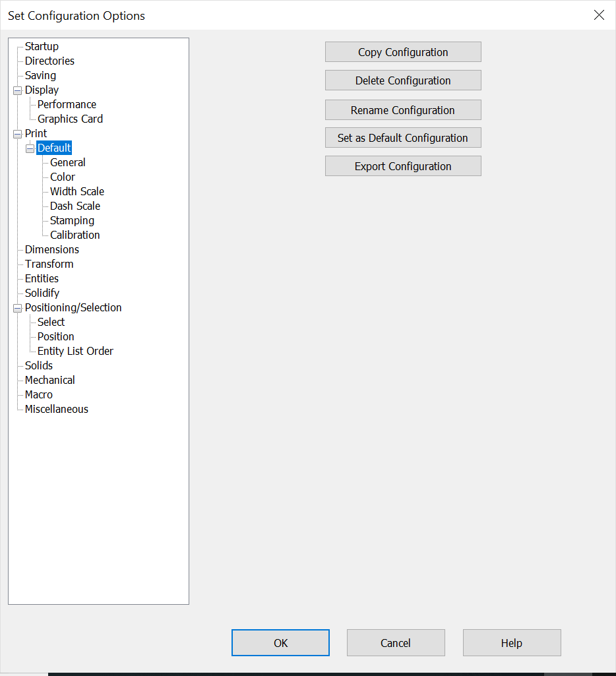616x676 pixels.
Task: Export the configuration settings
Action: (402, 166)
